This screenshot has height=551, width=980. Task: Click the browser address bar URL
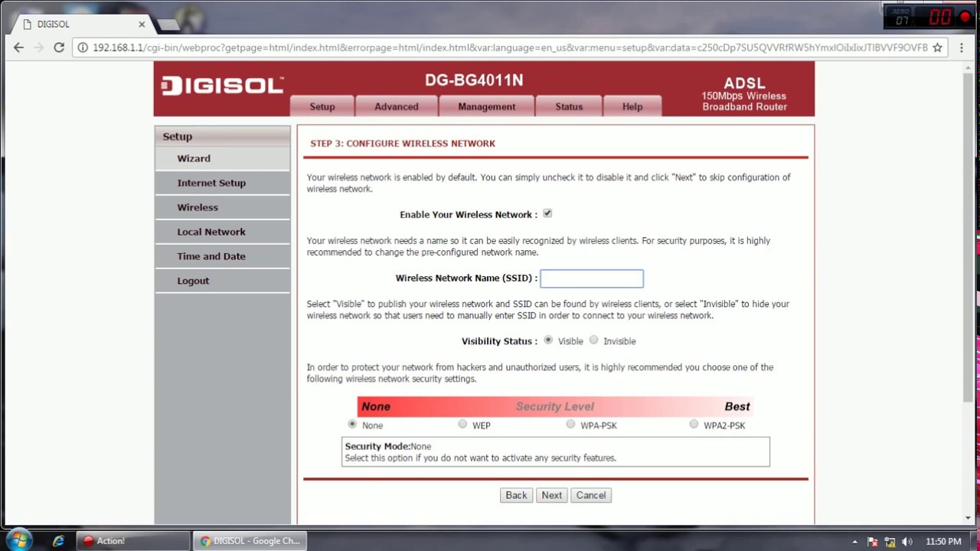510,47
